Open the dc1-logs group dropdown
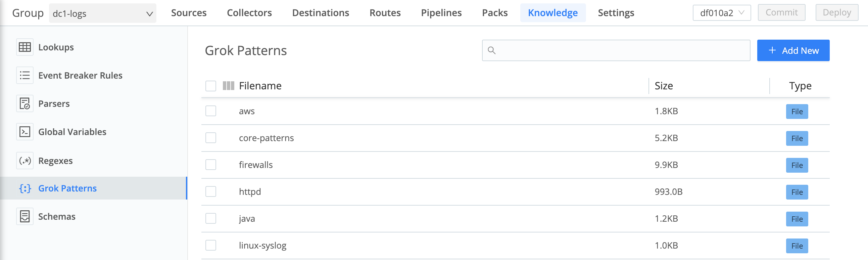Image resolution: width=868 pixels, height=260 pixels. [x=101, y=14]
